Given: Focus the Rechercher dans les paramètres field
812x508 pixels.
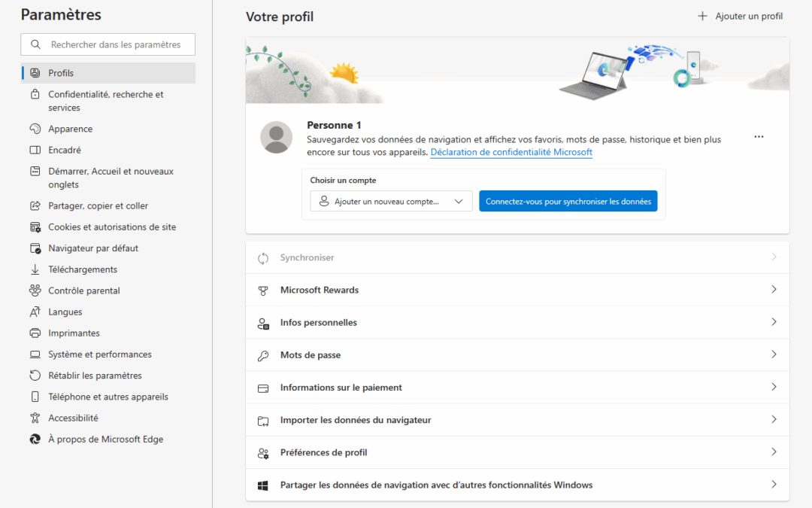Looking at the screenshot, I should [108, 44].
